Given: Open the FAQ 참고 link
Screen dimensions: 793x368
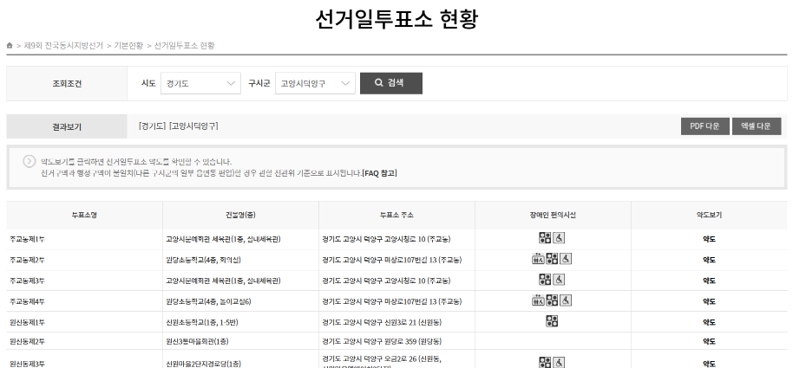Looking at the screenshot, I should point(380,173).
